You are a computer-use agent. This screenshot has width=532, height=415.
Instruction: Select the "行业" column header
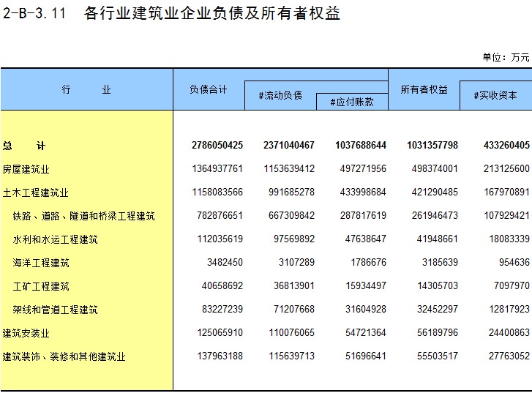pyautogui.click(x=86, y=90)
